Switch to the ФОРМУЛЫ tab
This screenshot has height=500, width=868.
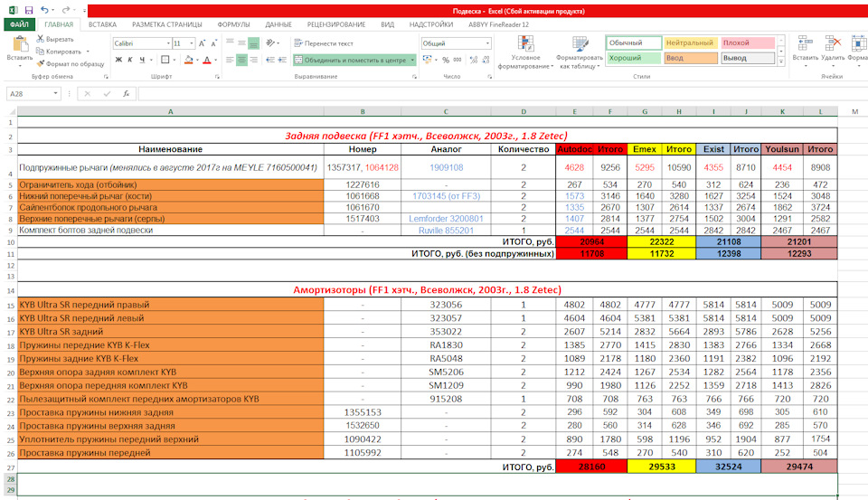233,24
